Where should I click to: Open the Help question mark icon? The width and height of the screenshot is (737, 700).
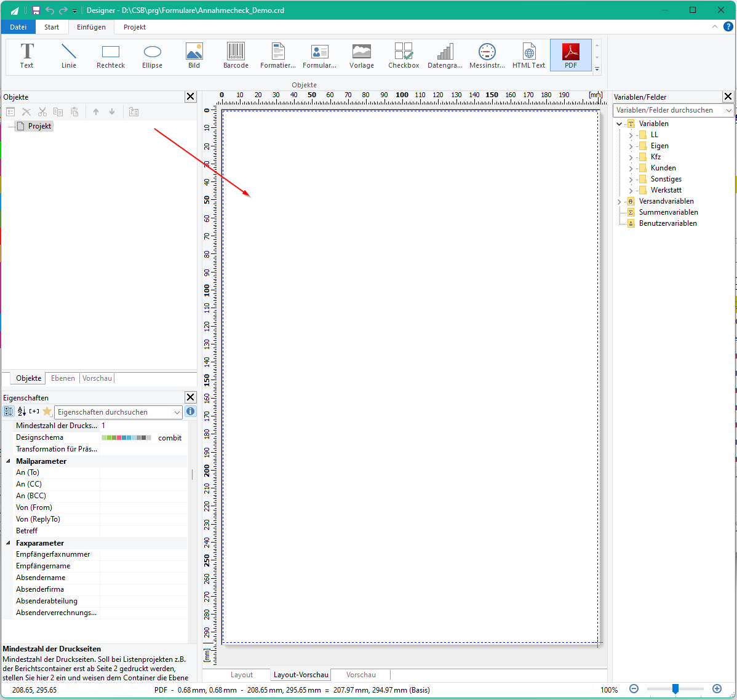click(x=728, y=27)
